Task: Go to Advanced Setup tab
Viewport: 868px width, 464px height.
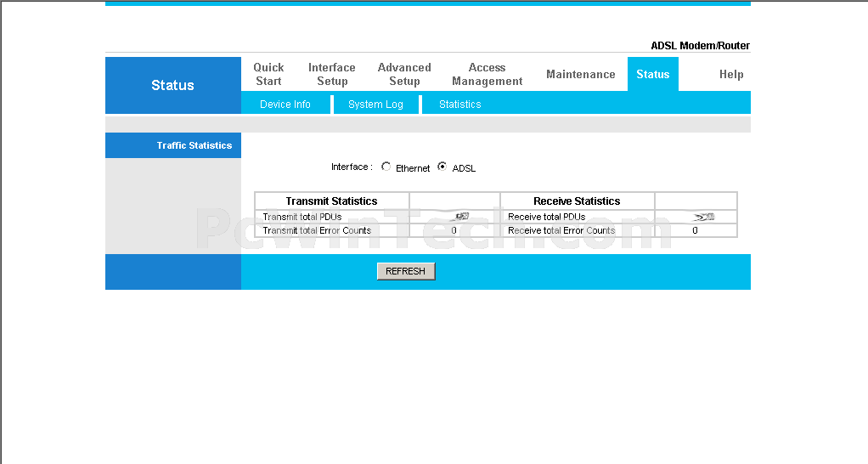Action: click(x=404, y=74)
